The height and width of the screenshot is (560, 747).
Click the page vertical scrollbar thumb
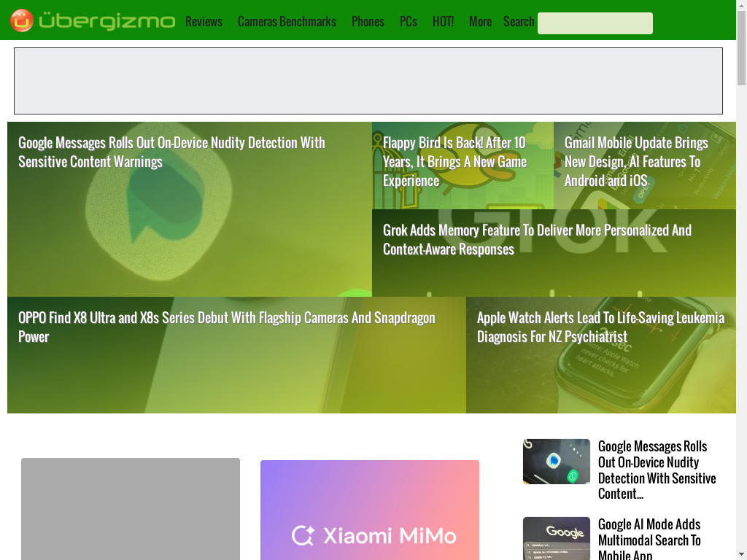coord(741,47)
